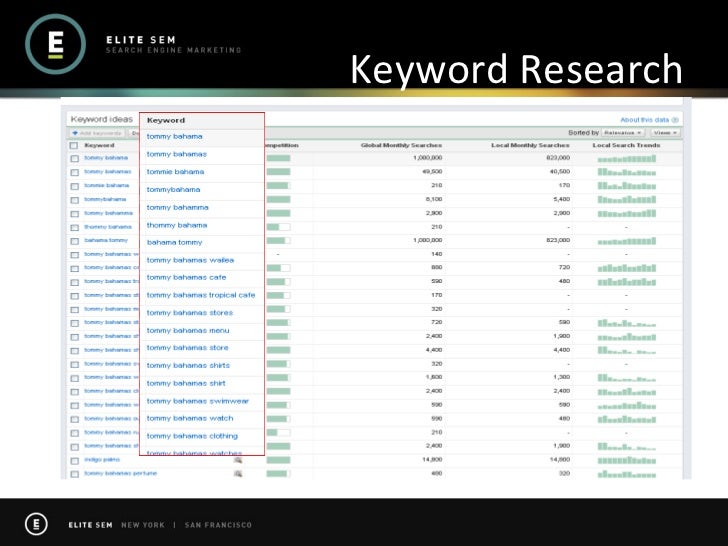The height and width of the screenshot is (546, 728).
Task: Click 'tommy bahamas wailea' in the enlarged keyword list
Action: (190, 260)
